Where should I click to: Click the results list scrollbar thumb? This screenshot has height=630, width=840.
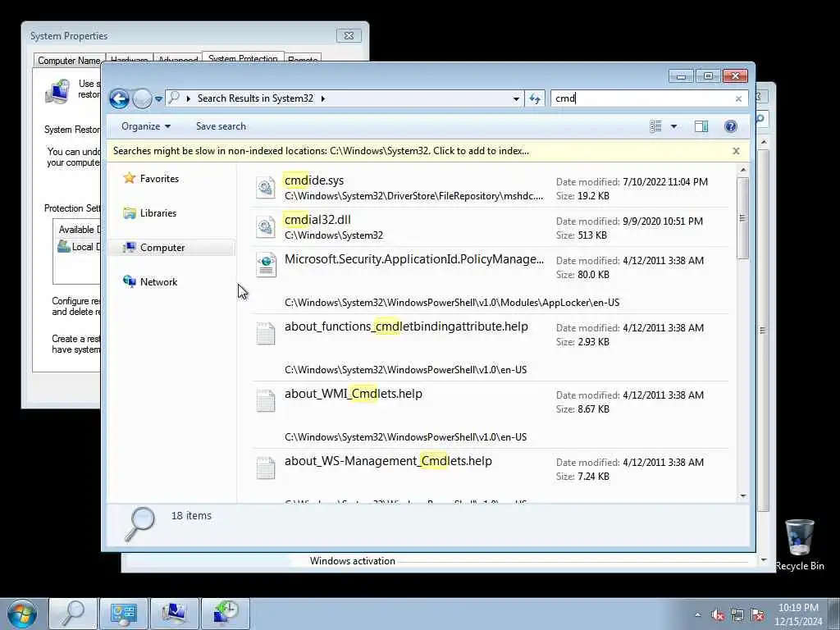pos(742,218)
